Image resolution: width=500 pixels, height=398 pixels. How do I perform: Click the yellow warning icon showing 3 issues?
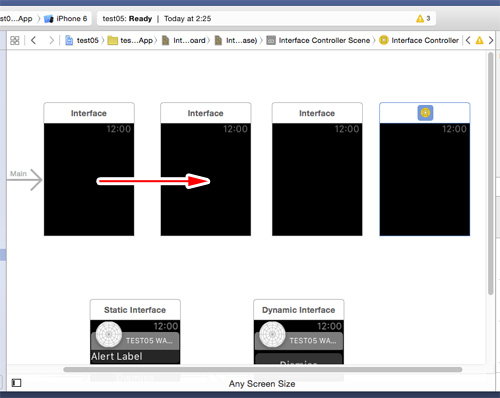(423, 18)
